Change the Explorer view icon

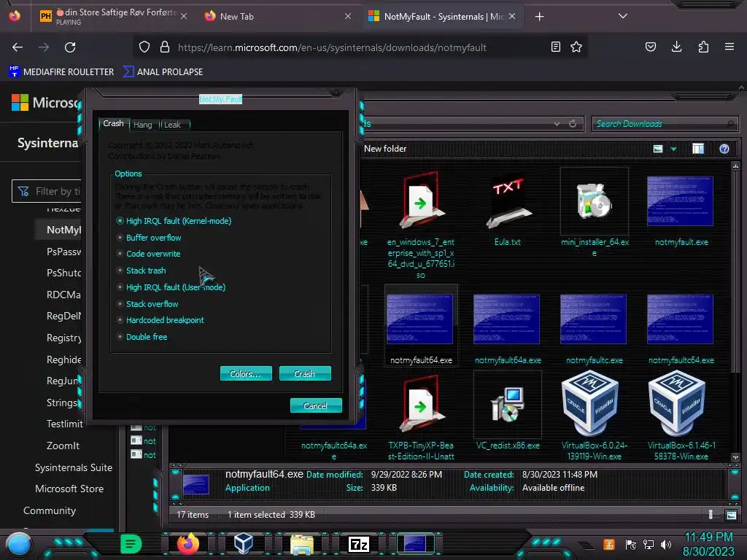pos(658,149)
